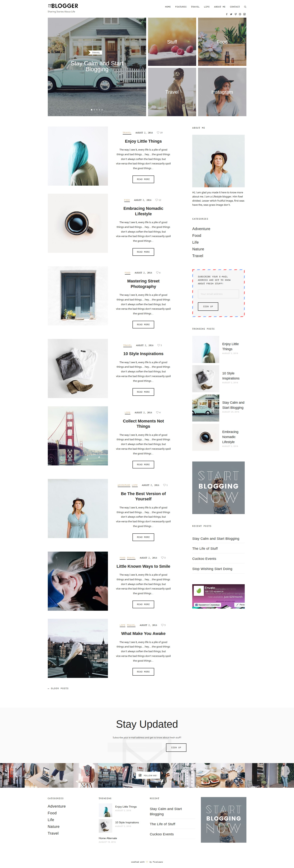Screen dimensions: 294x868
Task: Click the Follow Me Instagram button
Action: [148, 775]
